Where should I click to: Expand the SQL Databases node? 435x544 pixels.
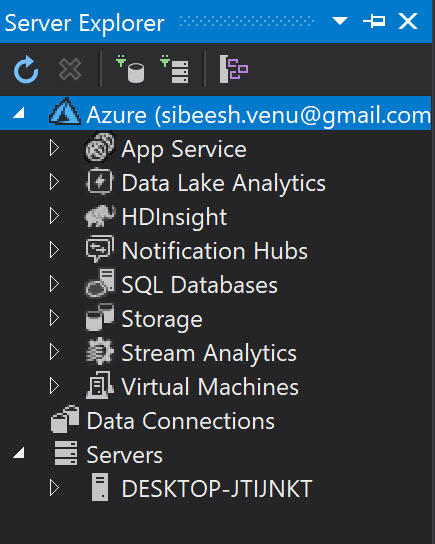(54, 284)
